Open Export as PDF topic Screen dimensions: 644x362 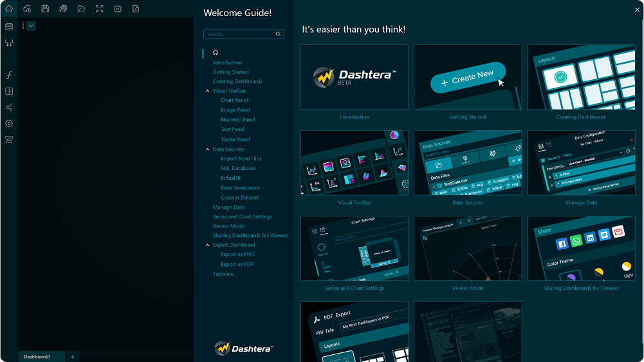coord(237,264)
